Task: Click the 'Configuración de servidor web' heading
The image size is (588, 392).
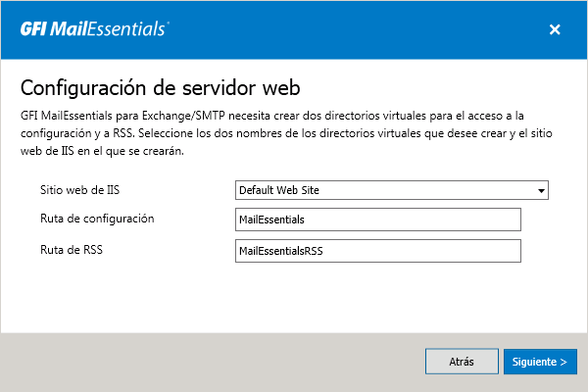Action: [x=159, y=85]
